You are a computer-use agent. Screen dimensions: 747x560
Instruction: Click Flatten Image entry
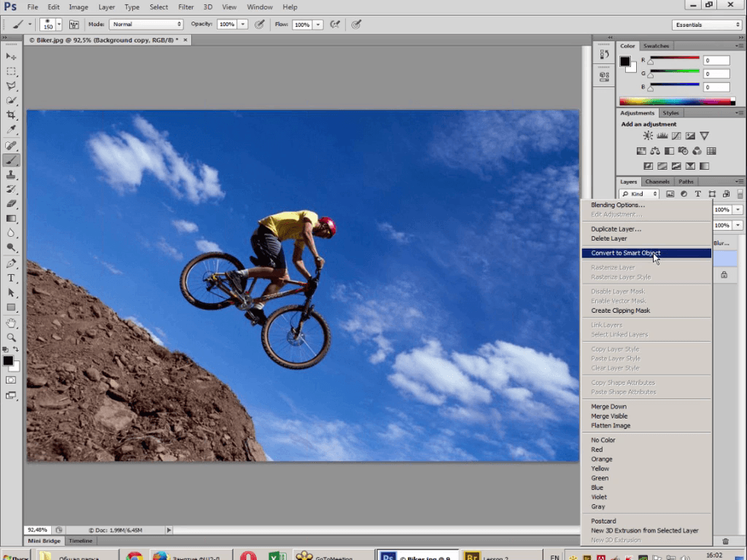(611, 426)
